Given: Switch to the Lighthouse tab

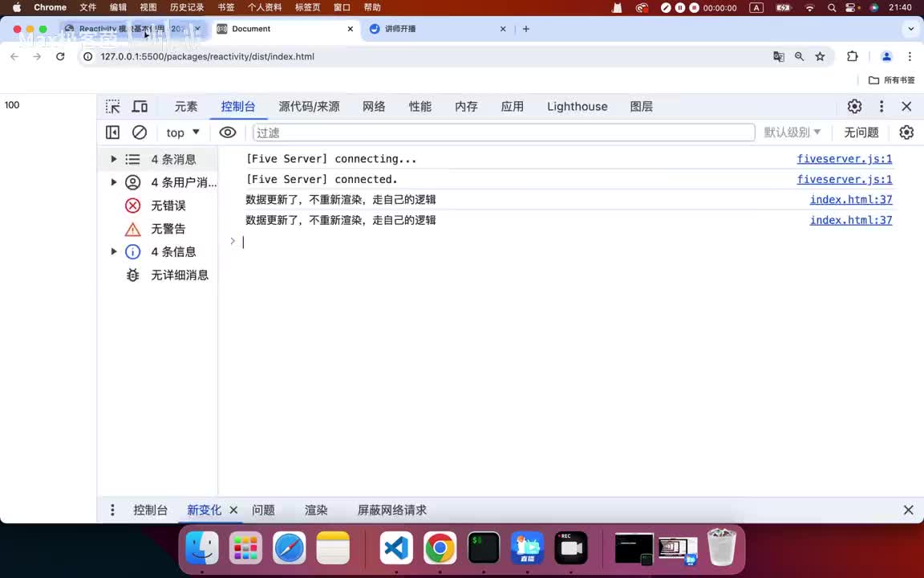Looking at the screenshot, I should pos(577,107).
